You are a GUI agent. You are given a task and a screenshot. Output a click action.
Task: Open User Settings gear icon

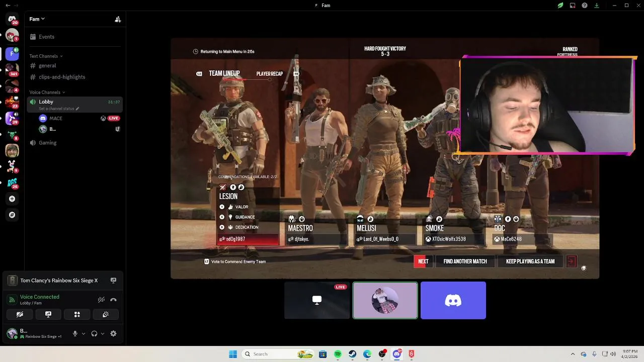point(113,333)
